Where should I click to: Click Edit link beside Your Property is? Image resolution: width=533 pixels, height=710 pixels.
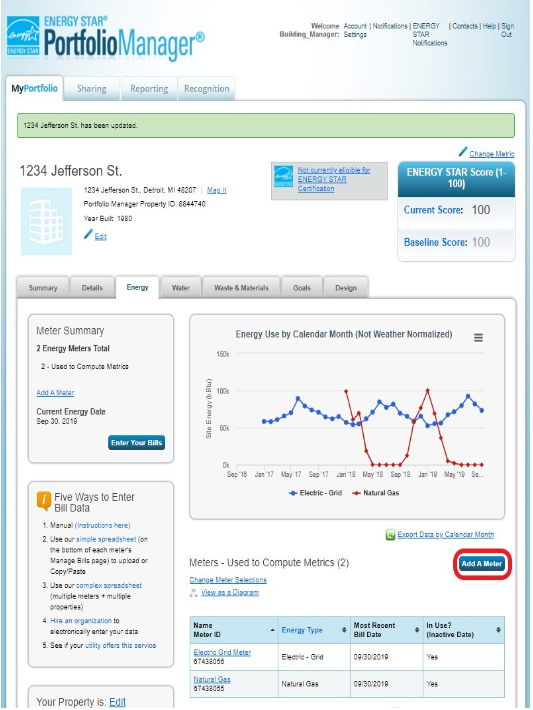pos(117,702)
